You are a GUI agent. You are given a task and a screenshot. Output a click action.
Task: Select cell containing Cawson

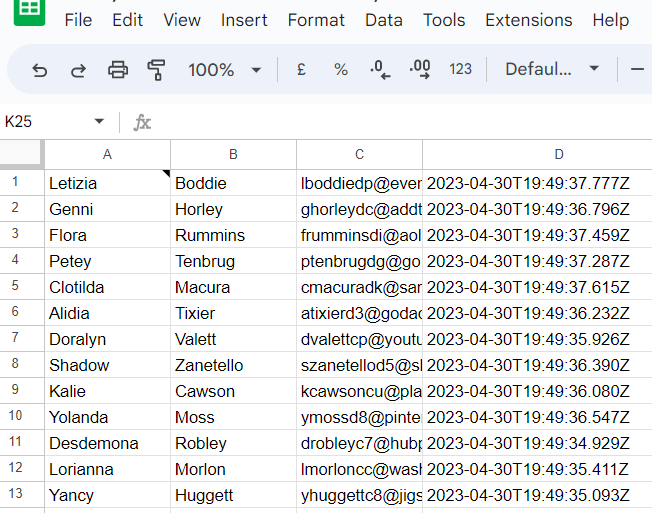(233, 391)
